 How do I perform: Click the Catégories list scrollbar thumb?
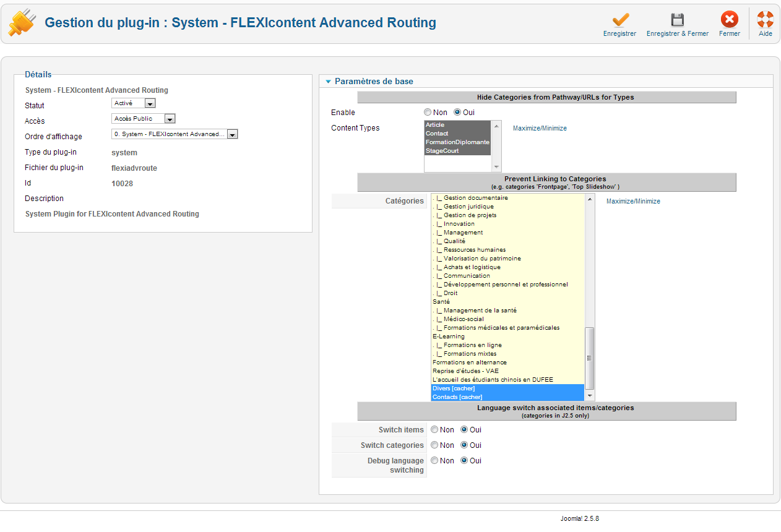coord(590,358)
